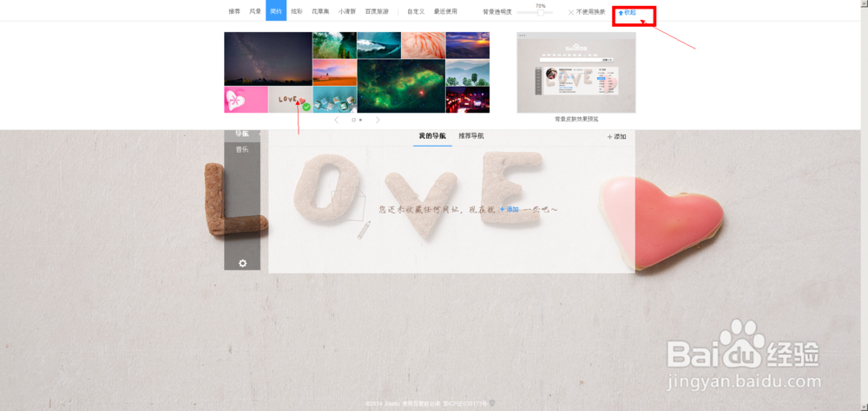Screen dimensions: 868x411
Task: Collapse the skin panel with 收起
Action: tap(628, 12)
